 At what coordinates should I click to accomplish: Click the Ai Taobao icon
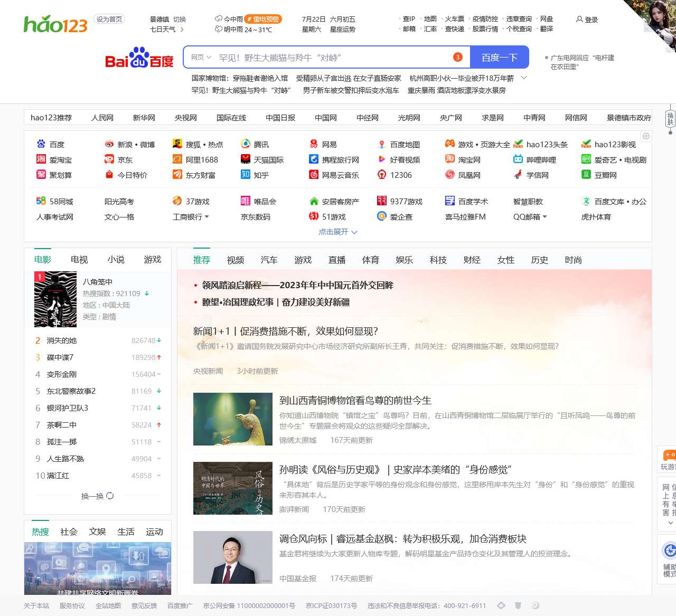click(41, 159)
